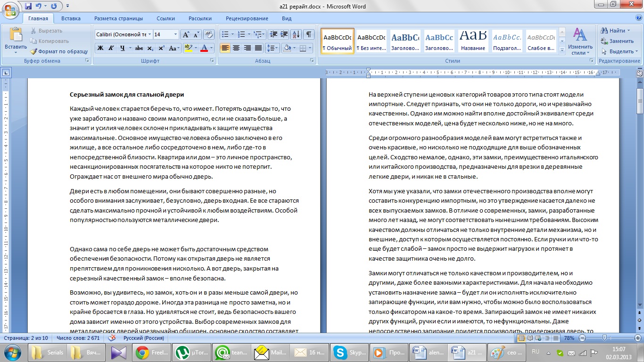
Task: Toggle bold formatting
Action: 100,48
